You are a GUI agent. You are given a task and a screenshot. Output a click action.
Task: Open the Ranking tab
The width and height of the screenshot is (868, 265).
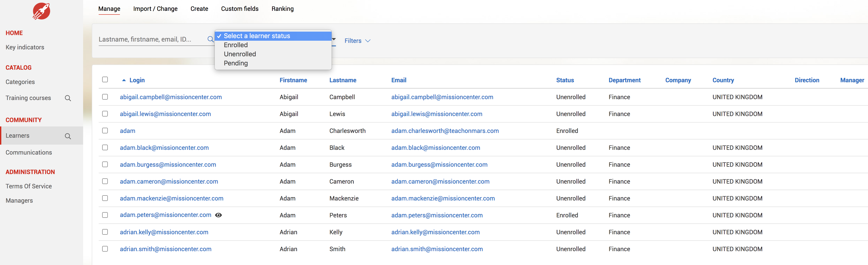tap(282, 9)
